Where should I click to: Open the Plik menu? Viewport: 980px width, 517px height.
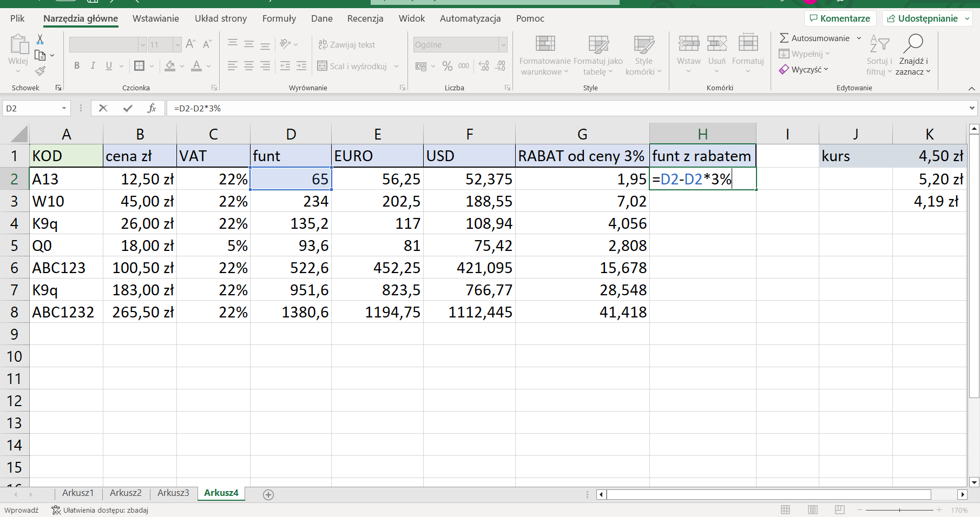[x=17, y=18]
